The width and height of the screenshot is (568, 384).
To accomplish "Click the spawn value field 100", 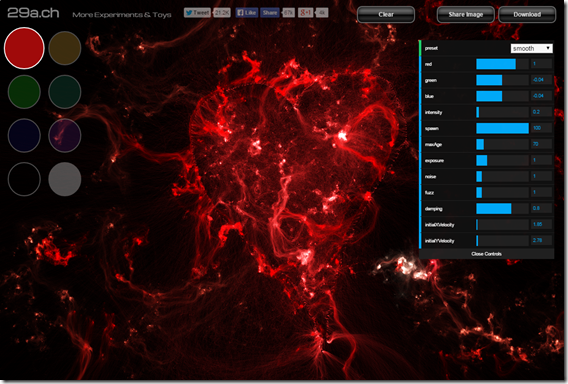I will (542, 128).
